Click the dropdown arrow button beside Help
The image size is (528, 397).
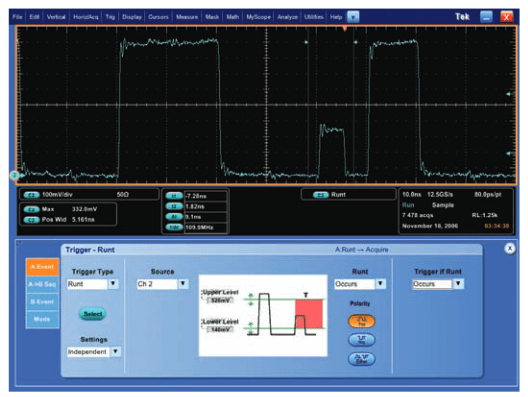click(353, 16)
